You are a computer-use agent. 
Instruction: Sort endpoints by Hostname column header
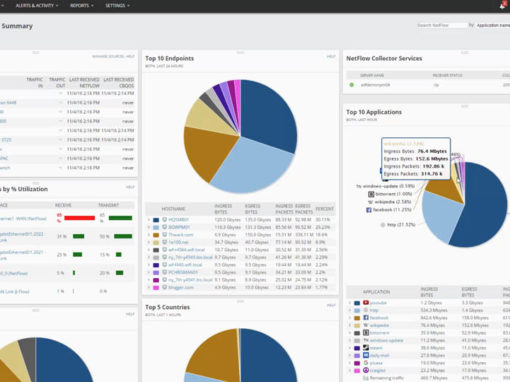tap(173, 209)
